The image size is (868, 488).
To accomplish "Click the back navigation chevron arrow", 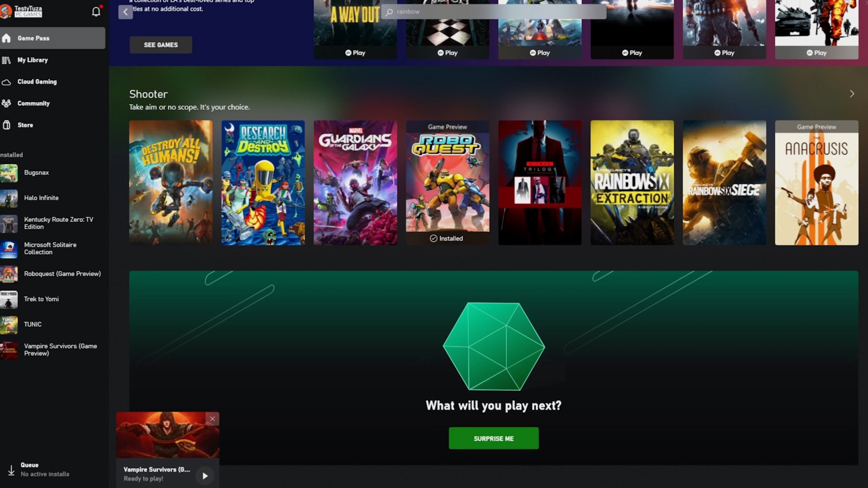I will (125, 12).
